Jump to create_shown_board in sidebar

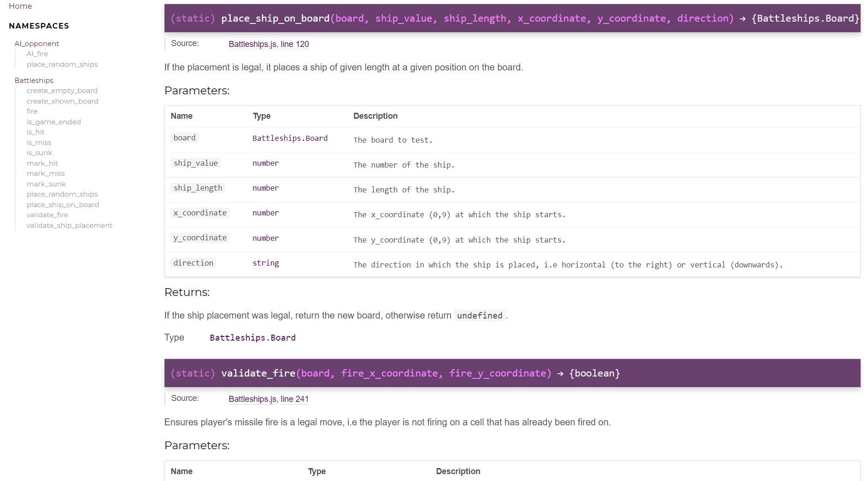click(x=63, y=101)
